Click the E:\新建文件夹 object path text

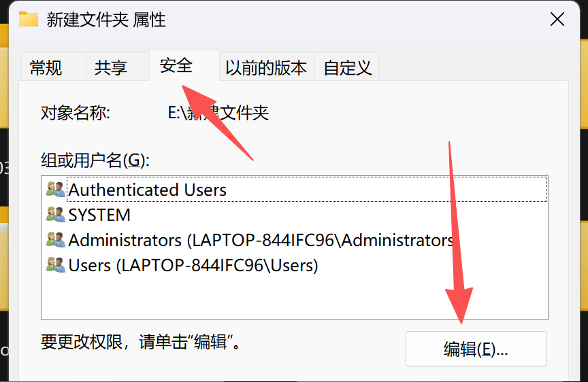(218, 113)
